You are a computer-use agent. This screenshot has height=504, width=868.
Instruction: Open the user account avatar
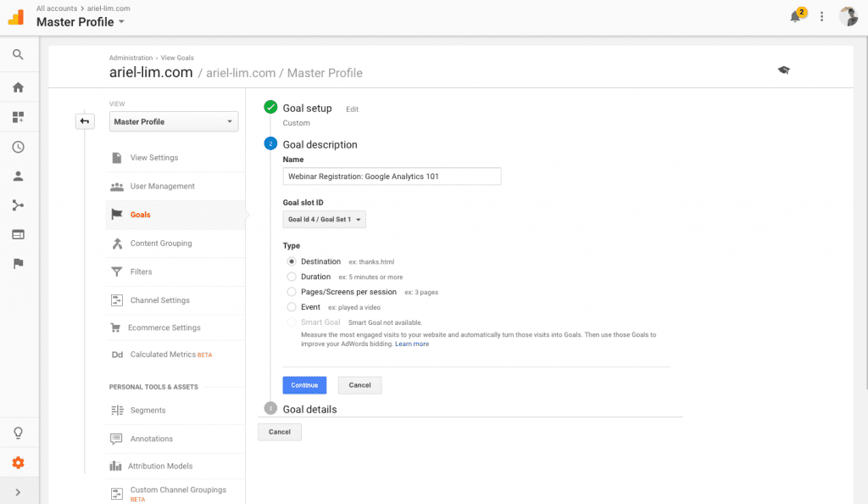pyautogui.click(x=848, y=17)
